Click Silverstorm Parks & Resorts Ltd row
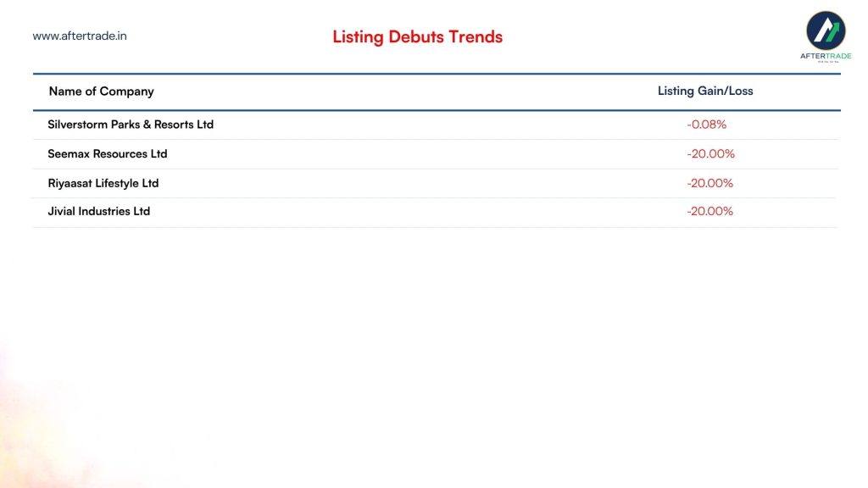868x488 pixels. pyautogui.click(x=436, y=125)
